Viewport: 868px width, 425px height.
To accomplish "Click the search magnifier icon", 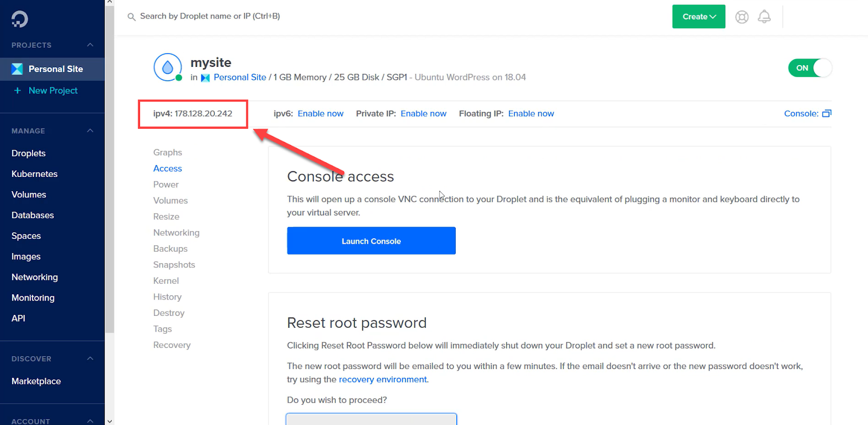I will click(x=131, y=17).
